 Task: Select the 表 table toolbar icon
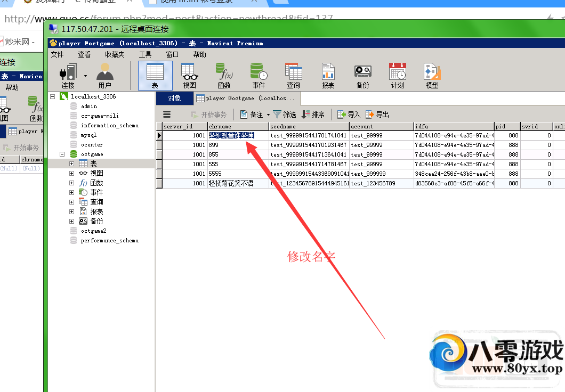click(155, 76)
